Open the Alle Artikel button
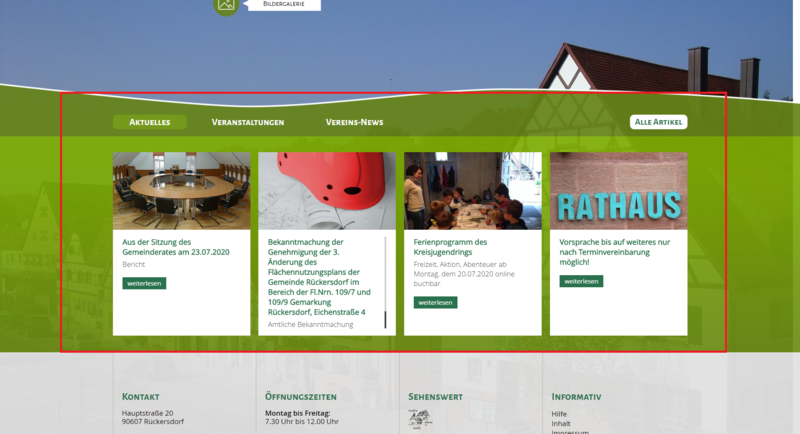The image size is (800, 434). [x=659, y=122]
